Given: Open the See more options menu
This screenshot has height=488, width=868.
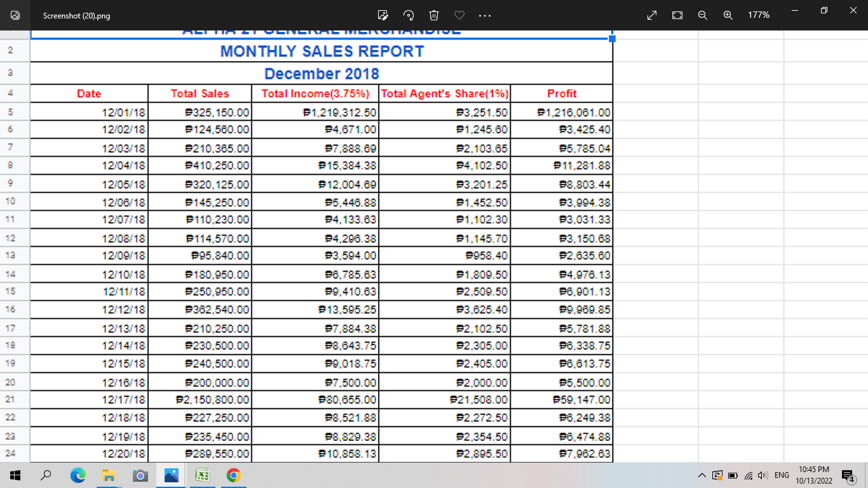Looking at the screenshot, I should click(x=484, y=15).
